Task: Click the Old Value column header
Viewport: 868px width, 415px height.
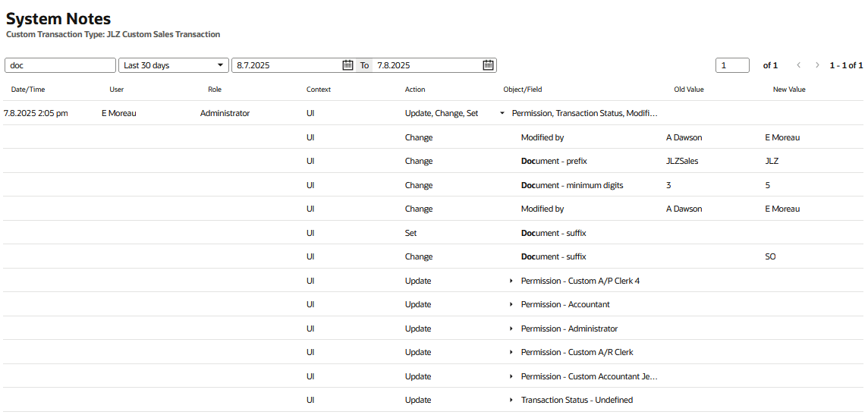Action: (x=689, y=89)
